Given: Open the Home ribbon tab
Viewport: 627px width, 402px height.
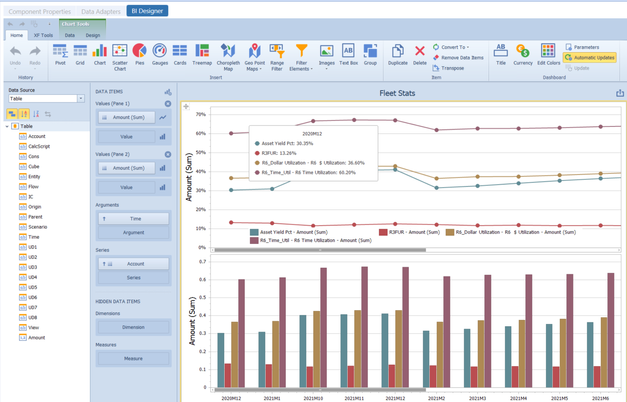Looking at the screenshot, I should click(16, 35).
